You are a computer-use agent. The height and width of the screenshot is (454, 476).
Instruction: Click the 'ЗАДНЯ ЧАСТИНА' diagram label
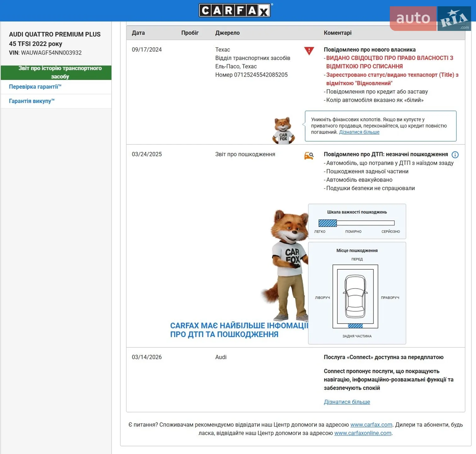(357, 336)
